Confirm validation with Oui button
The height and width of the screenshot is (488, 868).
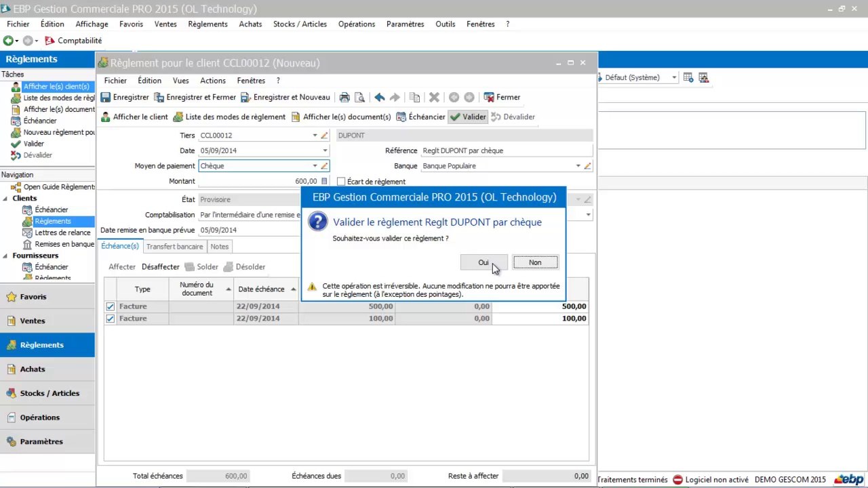click(483, 262)
